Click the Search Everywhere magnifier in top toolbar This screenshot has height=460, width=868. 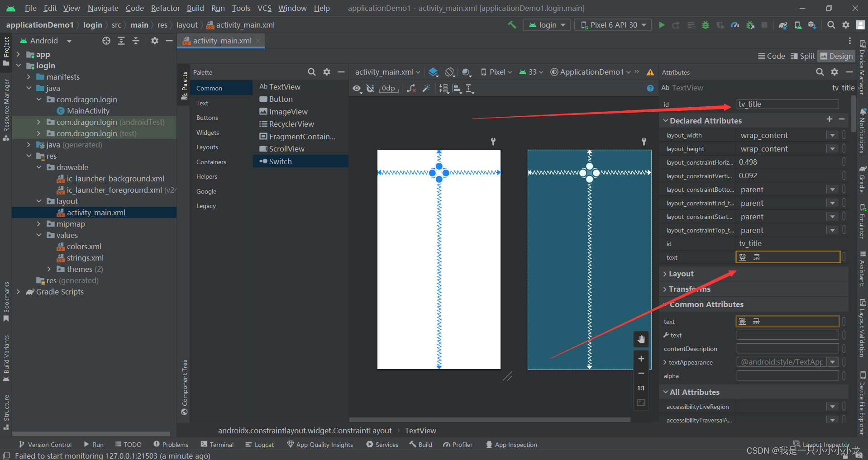coord(831,25)
